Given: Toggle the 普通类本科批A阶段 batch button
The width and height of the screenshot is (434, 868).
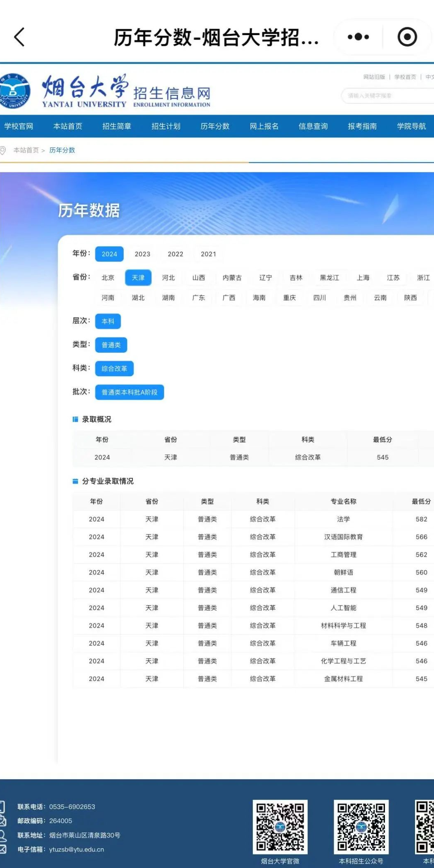Looking at the screenshot, I should point(130,392).
